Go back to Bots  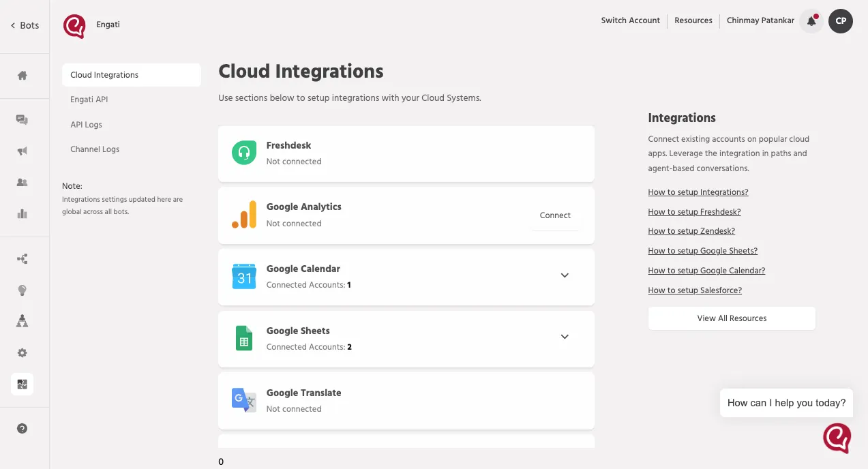(x=25, y=25)
